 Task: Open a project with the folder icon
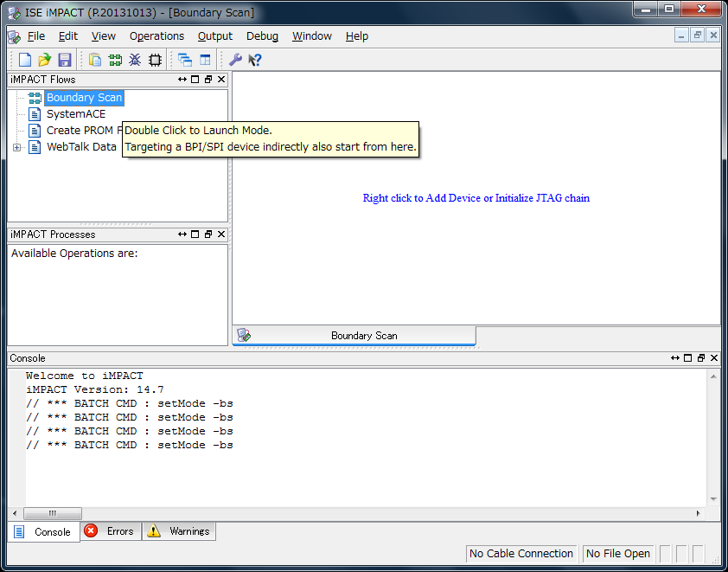coord(44,60)
